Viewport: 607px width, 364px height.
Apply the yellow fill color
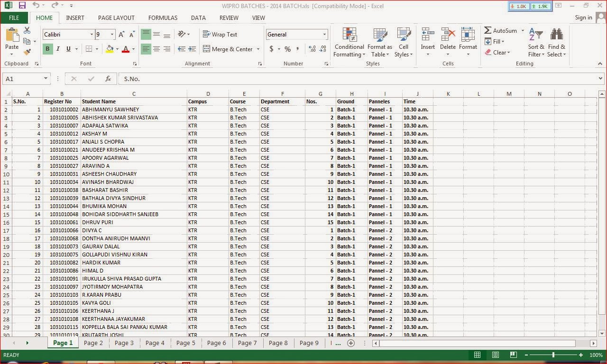point(110,49)
